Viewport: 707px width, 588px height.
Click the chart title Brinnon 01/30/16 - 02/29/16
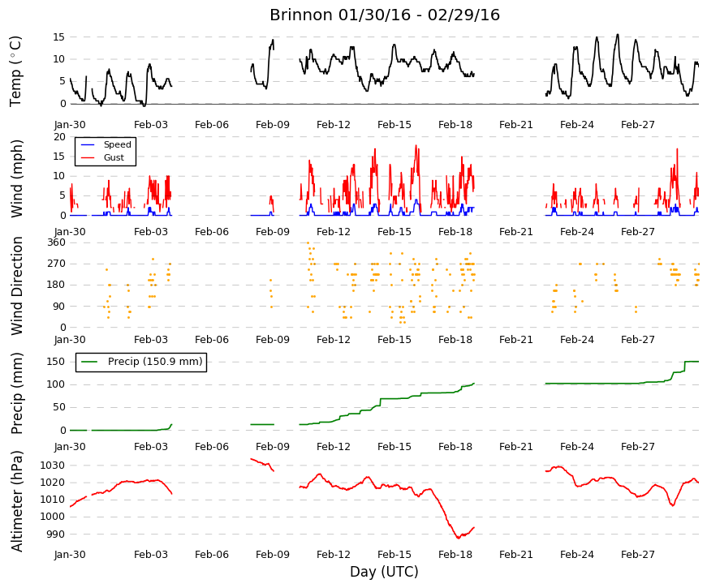tap(385, 15)
